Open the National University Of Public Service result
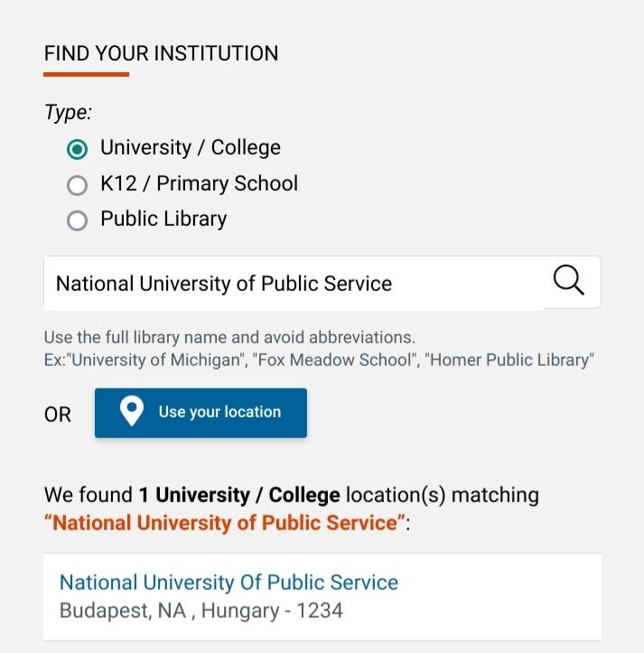Screen dimensions: 644x653 (x=229, y=583)
